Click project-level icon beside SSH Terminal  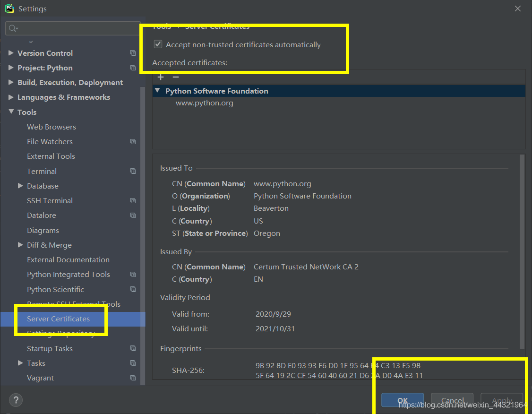coord(133,200)
